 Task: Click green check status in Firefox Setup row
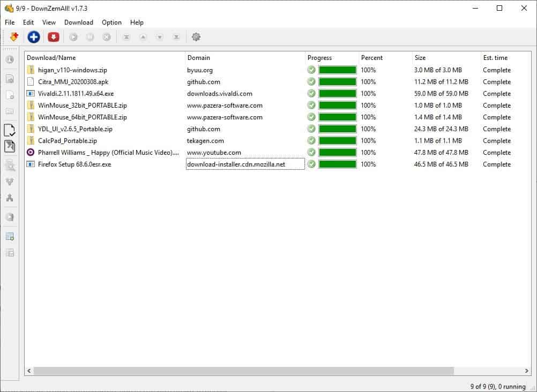click(x=311, y=164)
